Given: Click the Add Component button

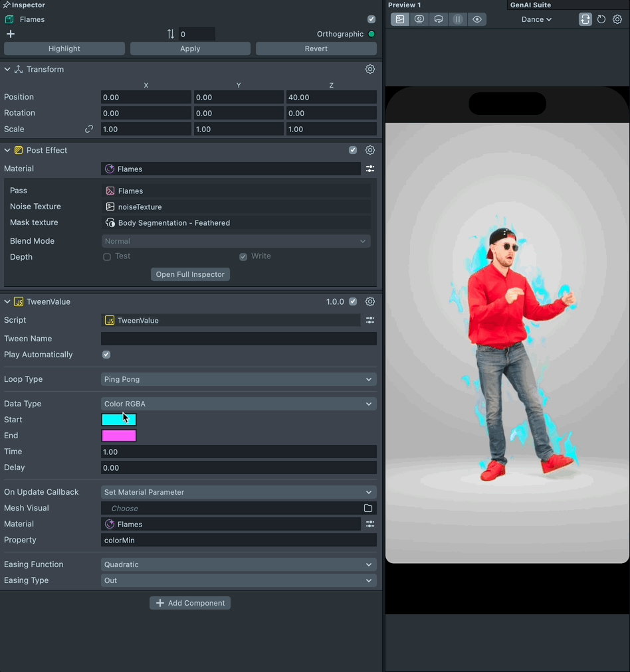Looking at the screenshot, I should click(190, 603).
